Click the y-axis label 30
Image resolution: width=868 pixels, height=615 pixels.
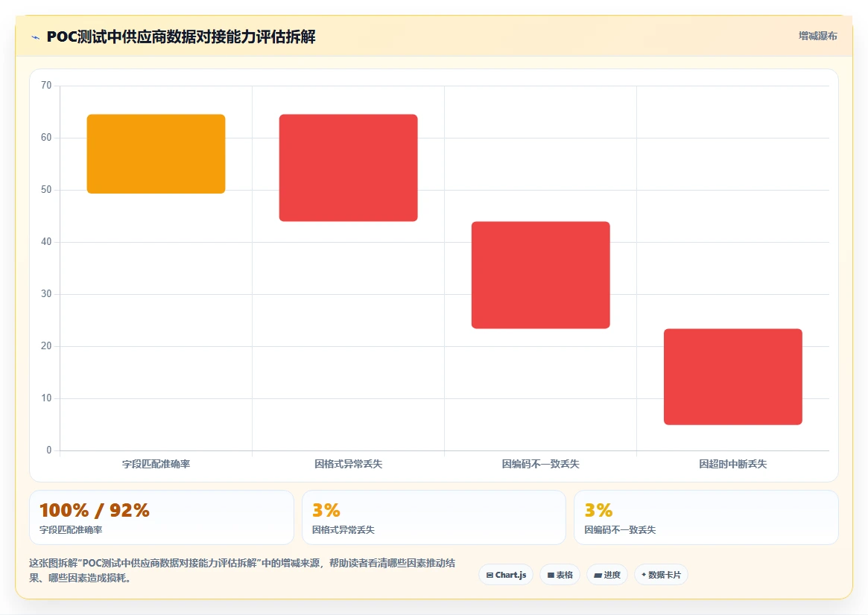(x=46, y=293)
